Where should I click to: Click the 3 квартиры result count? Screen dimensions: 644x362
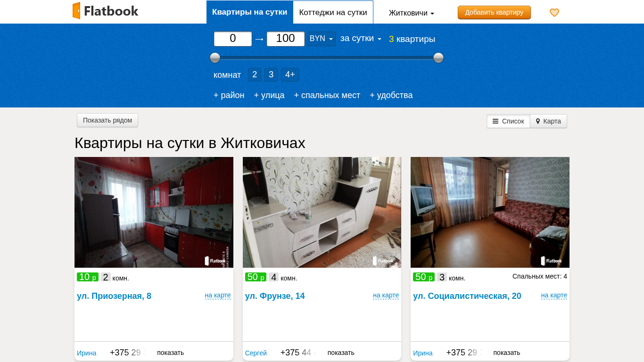(x=412, y=39)
